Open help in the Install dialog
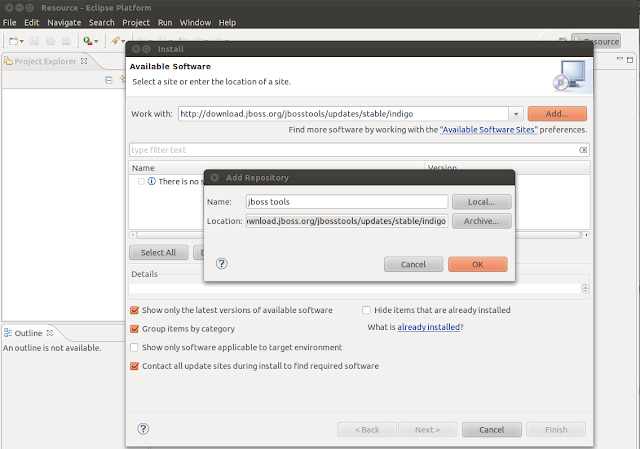This screenshot has width=640, height=449. pyautogui.click(x=143, y=429)
